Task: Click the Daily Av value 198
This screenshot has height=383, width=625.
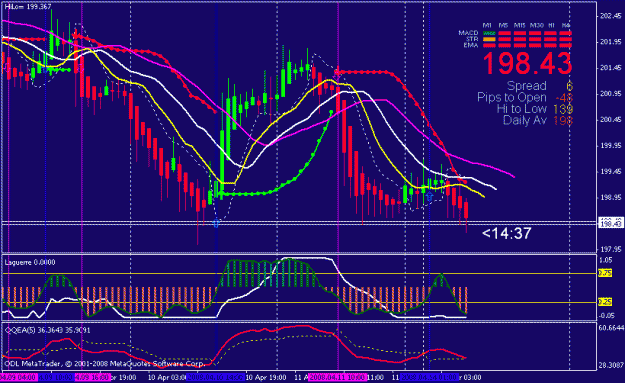Action: tap(563, 120)
